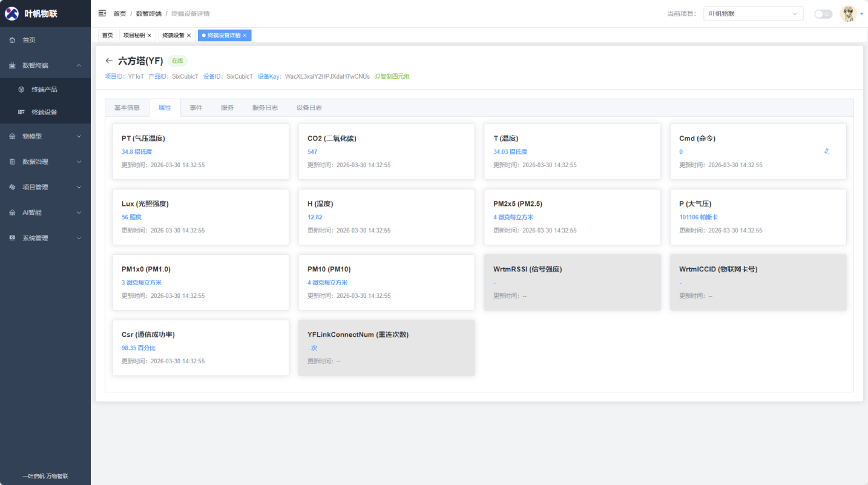Click the 首页 home icon in sidebar

(x=12, y=40)
